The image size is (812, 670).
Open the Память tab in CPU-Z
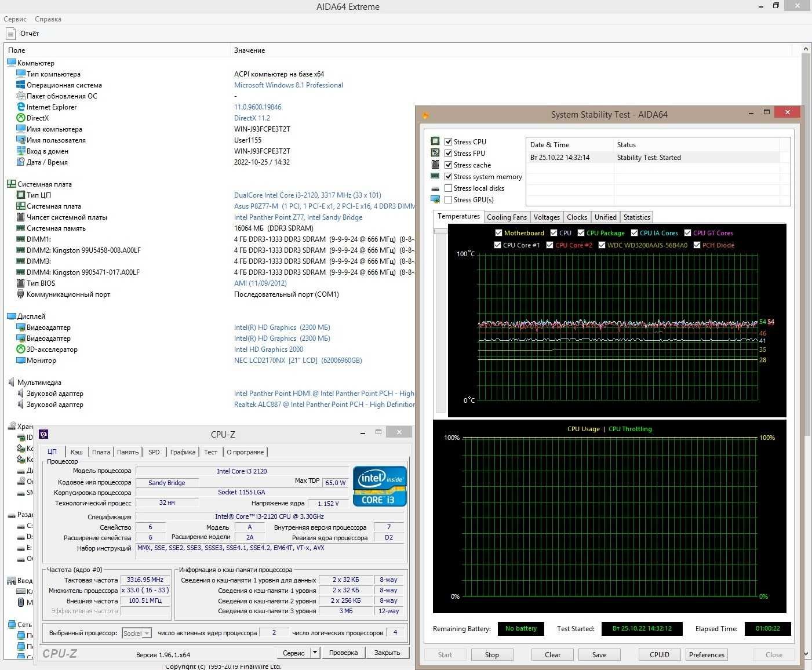128,452
